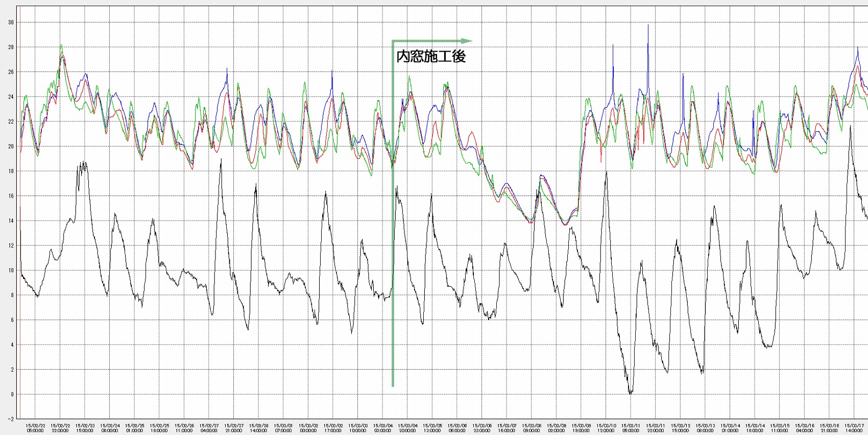This screenshot has height=435, width=868.
Task: Click the 15/03/12 15:00:00 time label
Action: [681, 428]
